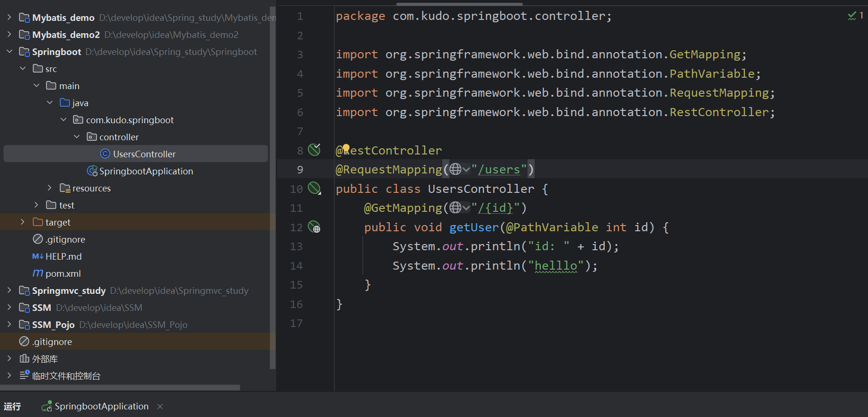Select the Springmvc_study module name
Screen dimensions: 868x417
pyautogui.click(x=69, y=290)
